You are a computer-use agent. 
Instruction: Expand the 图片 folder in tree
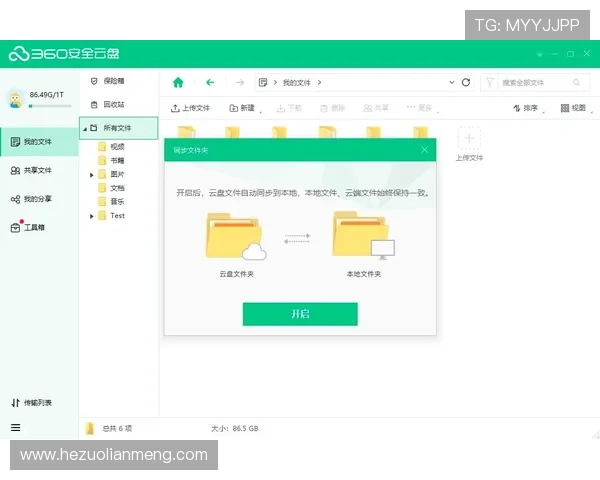coord(92,174)
